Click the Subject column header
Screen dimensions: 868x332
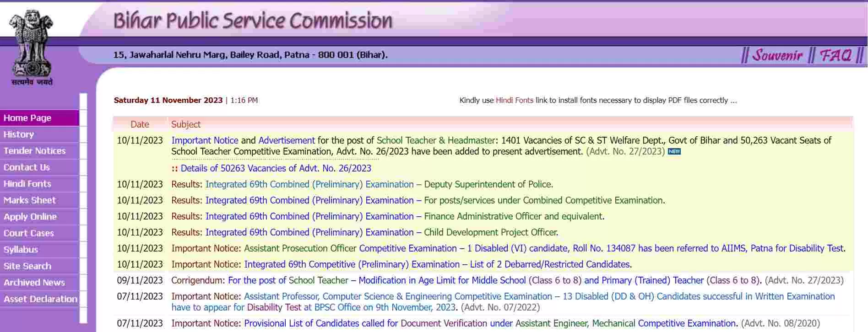click(x=186, y=124)
